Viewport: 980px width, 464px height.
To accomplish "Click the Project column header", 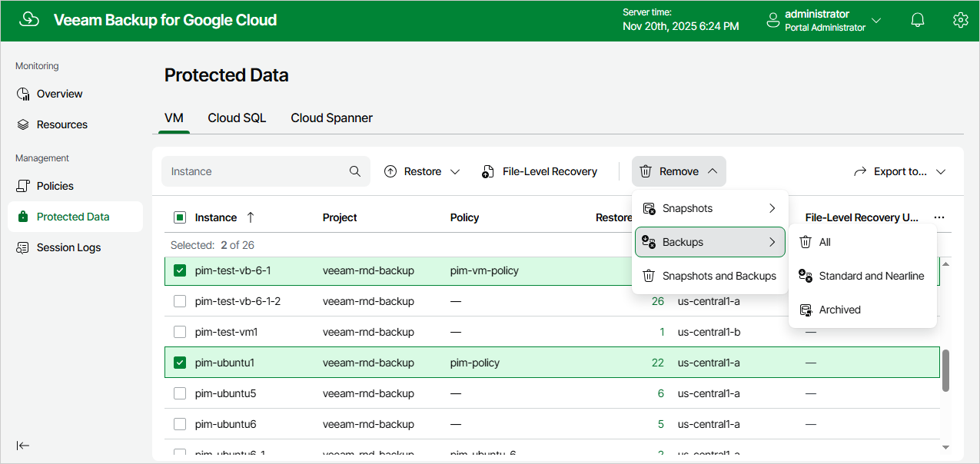I will click(x=340, y=217).
